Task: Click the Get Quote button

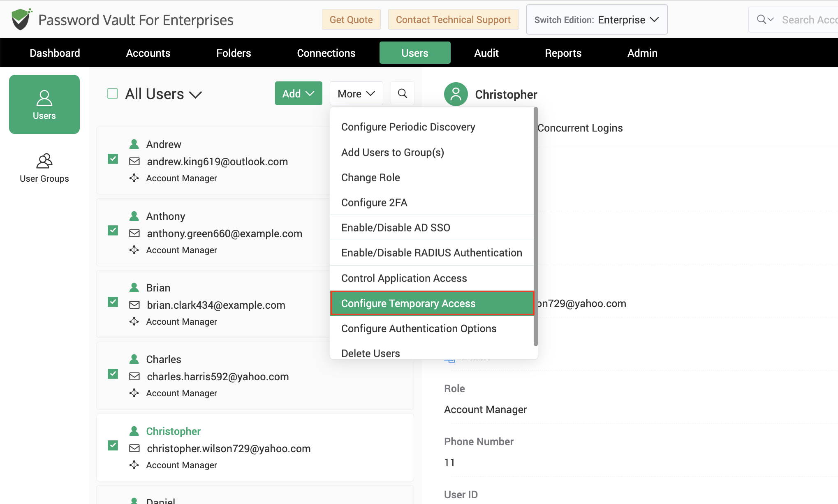Action: pyautogui.click(x=351, y=19)
